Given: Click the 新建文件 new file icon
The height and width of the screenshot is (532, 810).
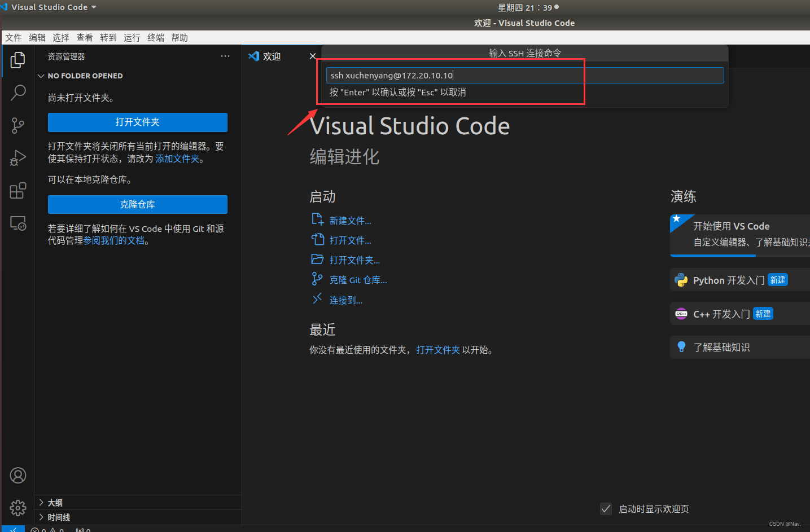Looking at the screenshot, I should click(318, 219).
